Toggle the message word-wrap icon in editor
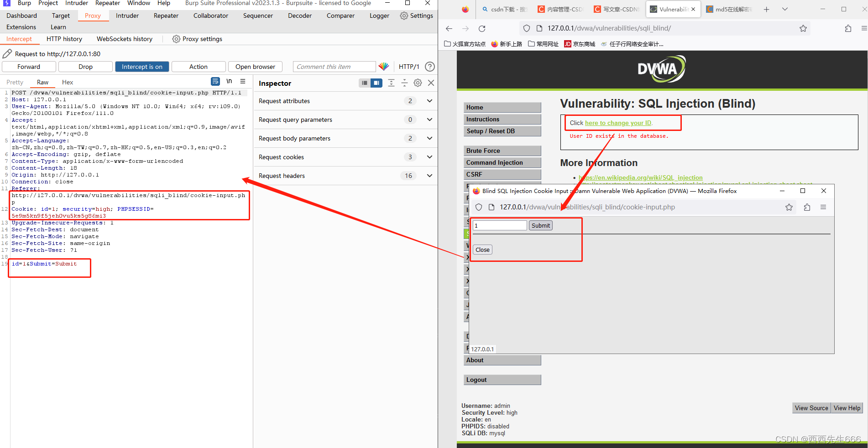Image resolution: width=868 pixels, height=448 pixels. [x=215, y=81]
